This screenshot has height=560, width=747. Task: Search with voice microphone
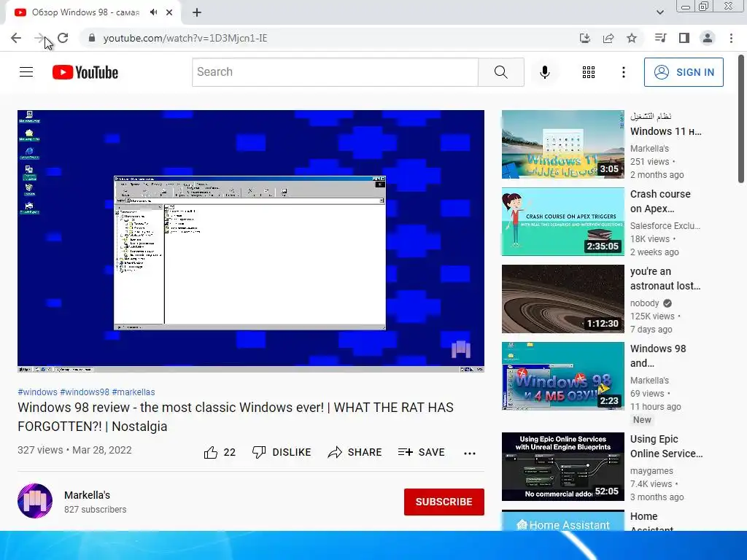(x=544, y=72)
